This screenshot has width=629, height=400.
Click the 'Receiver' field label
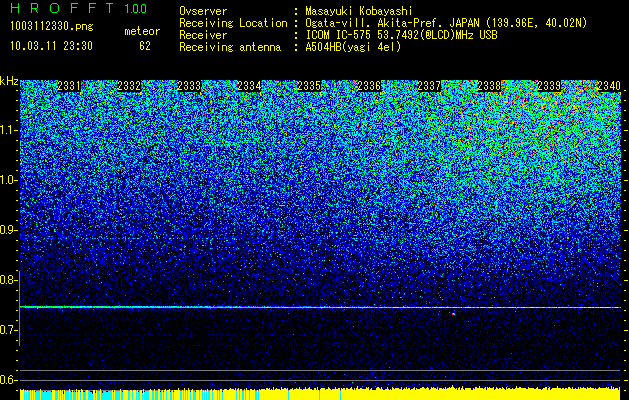point(203,35)
